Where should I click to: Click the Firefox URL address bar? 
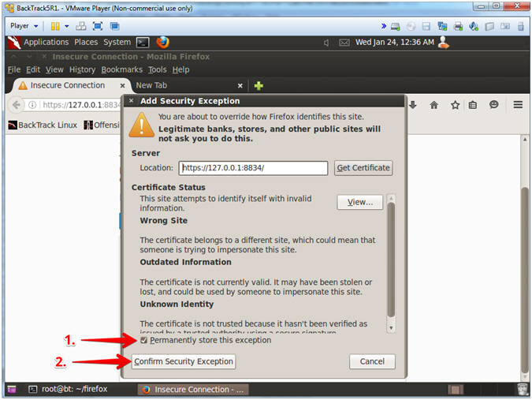pos(80,105)
